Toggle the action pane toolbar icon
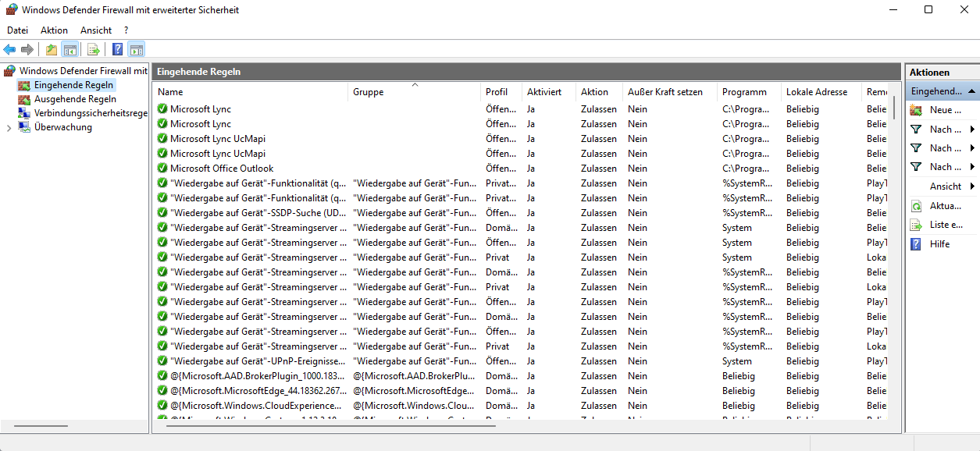 136,50
